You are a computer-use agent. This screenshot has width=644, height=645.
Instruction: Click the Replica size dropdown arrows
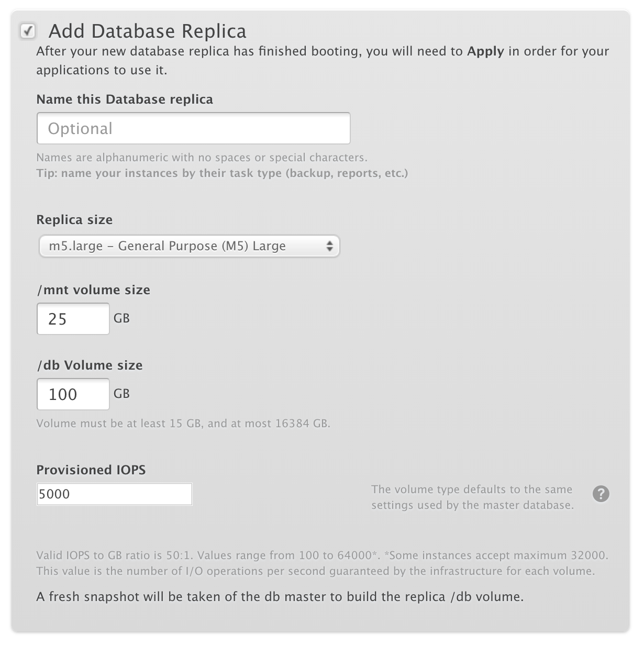tap(329, 246)
